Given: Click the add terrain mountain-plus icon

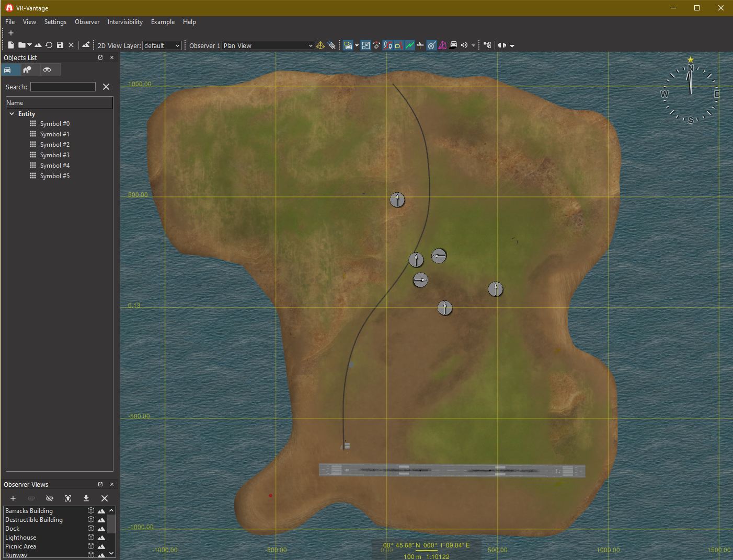Looking at the screenshot, I should pyautogui.click(x=86, y=45).
